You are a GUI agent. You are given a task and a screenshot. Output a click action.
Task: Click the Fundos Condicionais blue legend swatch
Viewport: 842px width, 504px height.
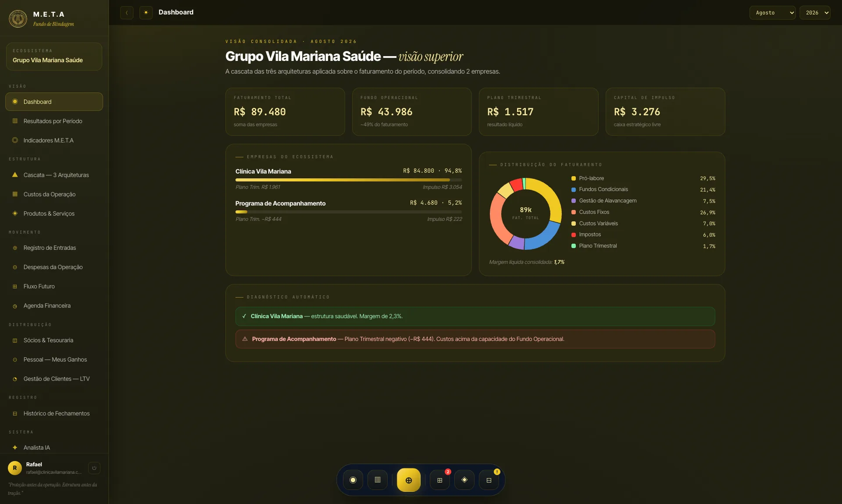574,190
